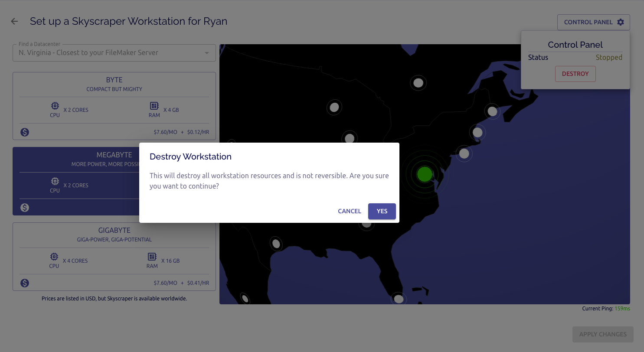This screenshot has height=352, width=644.
Task: Click the 159ms ping value
Action: pyautogui.click(x=622, y=309)
